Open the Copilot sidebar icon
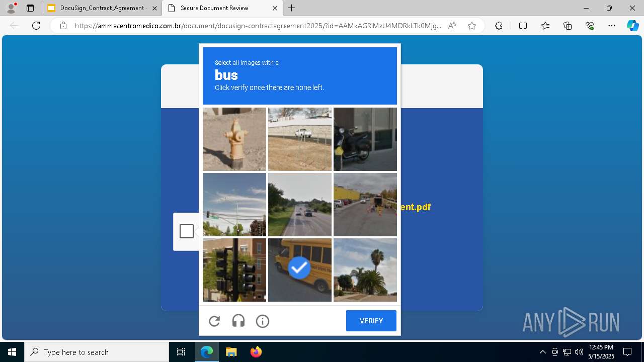 [x=633, y=26]
